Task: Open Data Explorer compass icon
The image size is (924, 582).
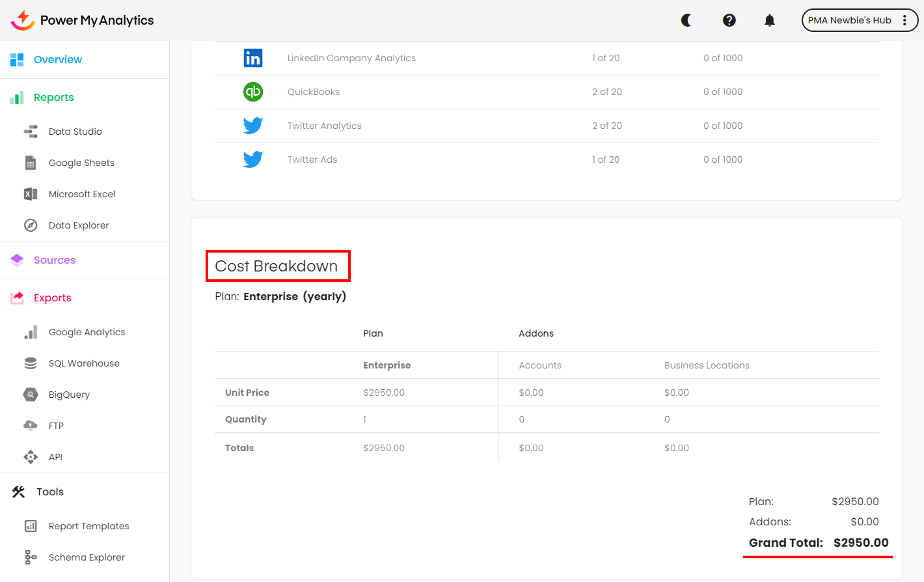Action: click(x=31, y=225)
